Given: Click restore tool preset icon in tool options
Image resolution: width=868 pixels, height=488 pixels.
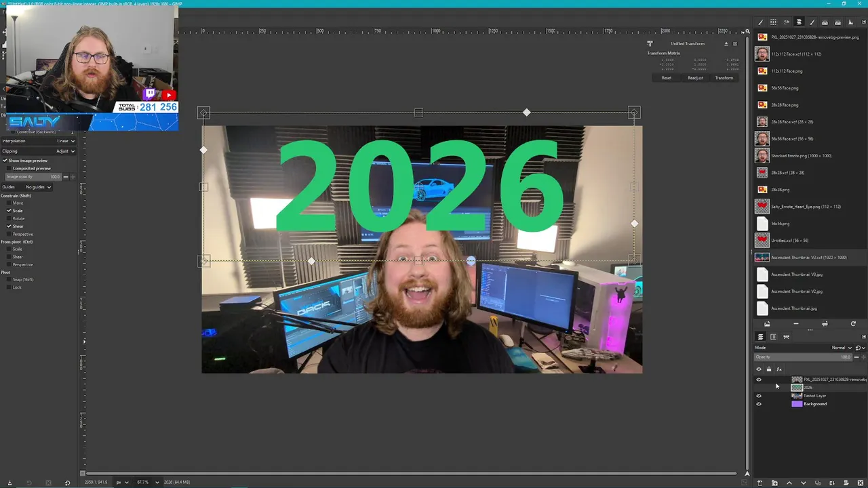Looking at the screenshot, I should coord(28,483).
